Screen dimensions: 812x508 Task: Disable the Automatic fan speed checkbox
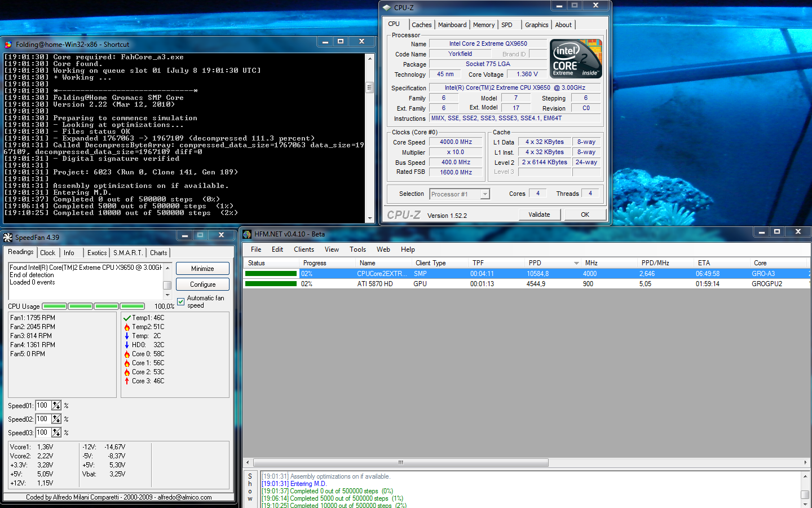(x=181, y=301)
